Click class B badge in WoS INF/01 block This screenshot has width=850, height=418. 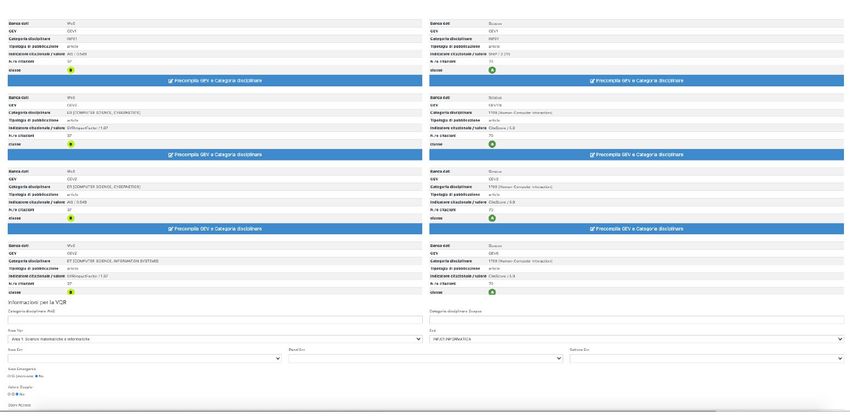(x=70, y=70)
